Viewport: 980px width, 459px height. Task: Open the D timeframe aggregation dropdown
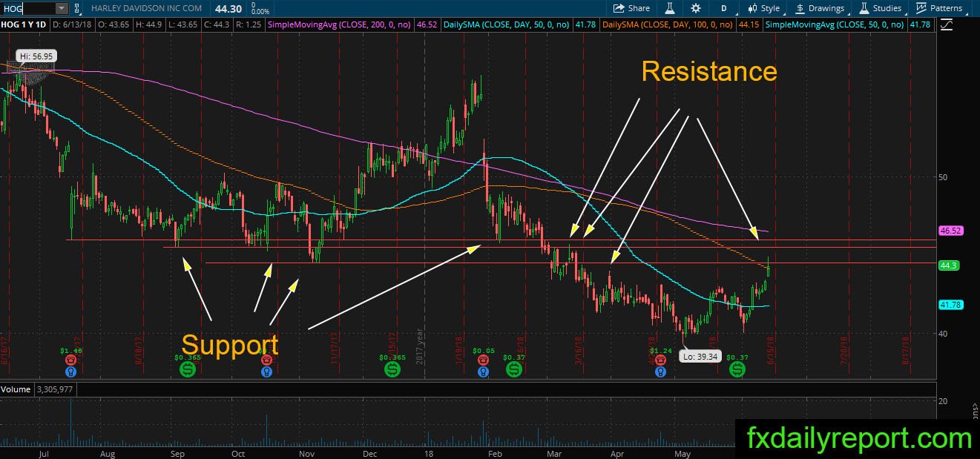[x=723, y=8]
